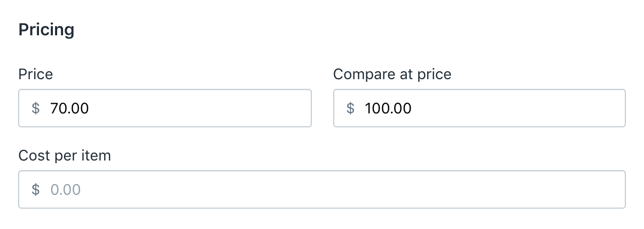The height and width of the screenshot is (229, 644).
Task: Place cursor right after 70.00 in Price
Action: 90,109
